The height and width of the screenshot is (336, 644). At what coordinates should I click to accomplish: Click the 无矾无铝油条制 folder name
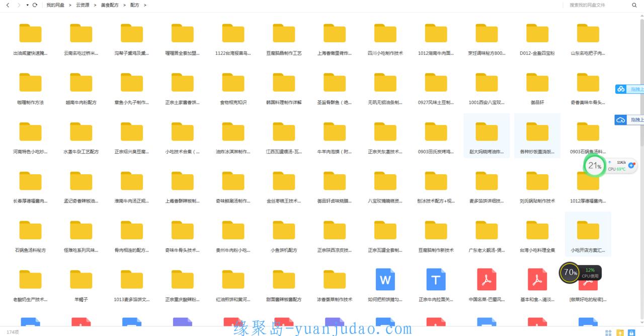tap(385, 102)
